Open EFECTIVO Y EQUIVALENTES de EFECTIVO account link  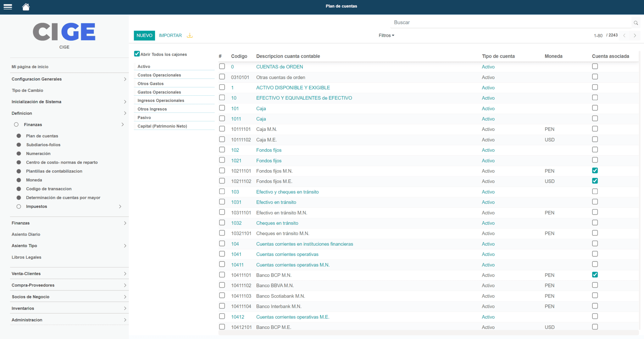304,98
